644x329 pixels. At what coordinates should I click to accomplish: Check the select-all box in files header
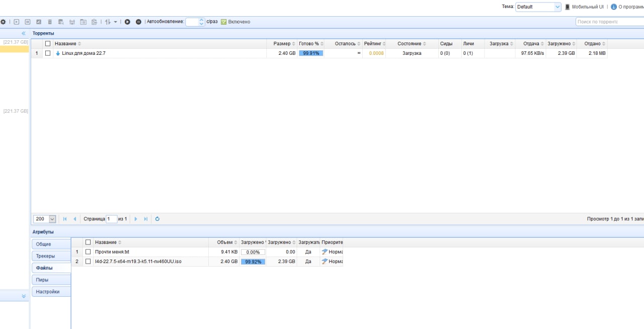(88, 242)
